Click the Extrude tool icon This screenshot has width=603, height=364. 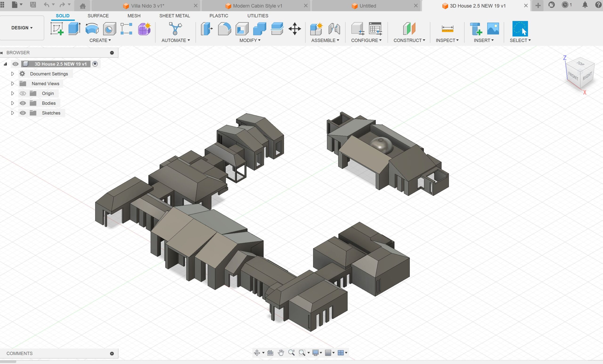(x=74, y=29)
